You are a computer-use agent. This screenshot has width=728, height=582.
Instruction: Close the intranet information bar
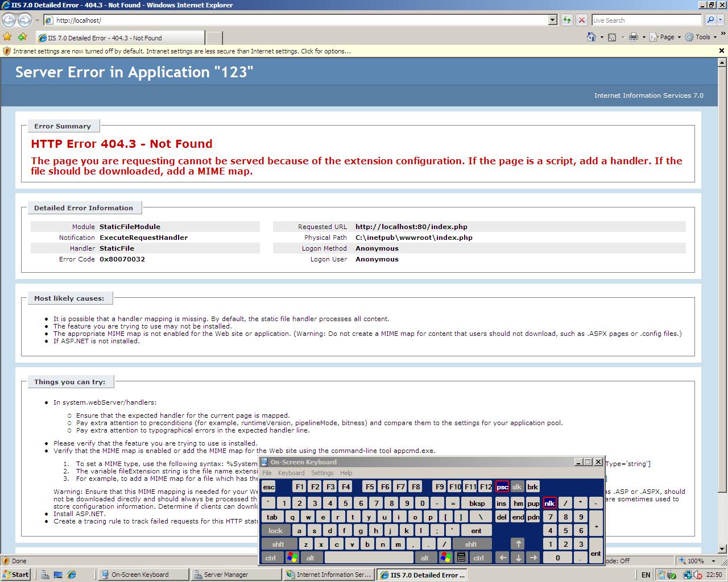[x=722, y=51]
